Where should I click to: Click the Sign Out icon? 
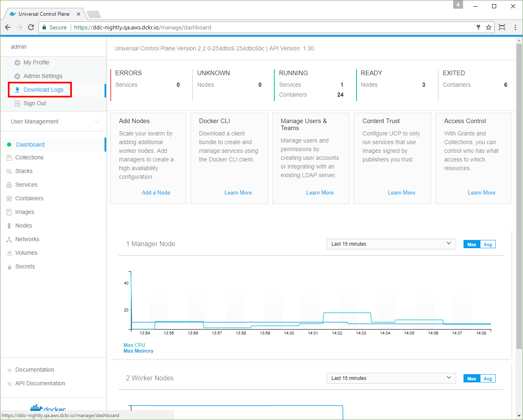(17, 104)
